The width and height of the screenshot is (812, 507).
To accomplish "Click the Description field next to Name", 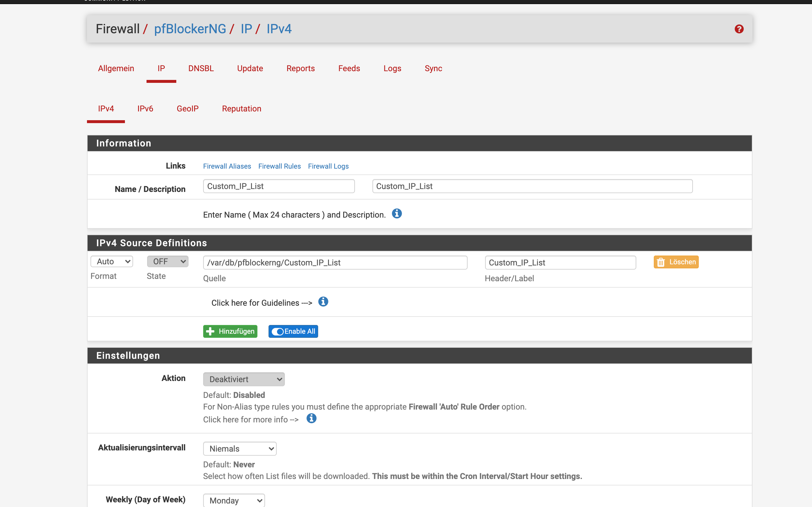I will click(532, 186).
